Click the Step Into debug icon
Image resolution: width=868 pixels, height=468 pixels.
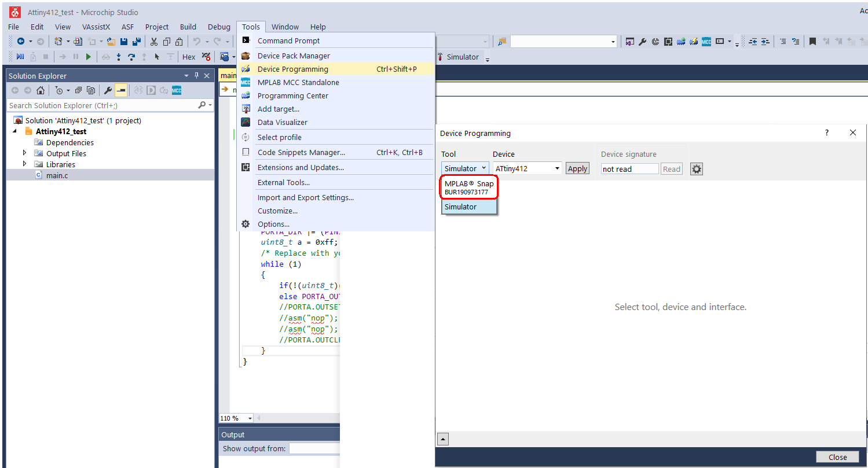[x=119, y=57]
